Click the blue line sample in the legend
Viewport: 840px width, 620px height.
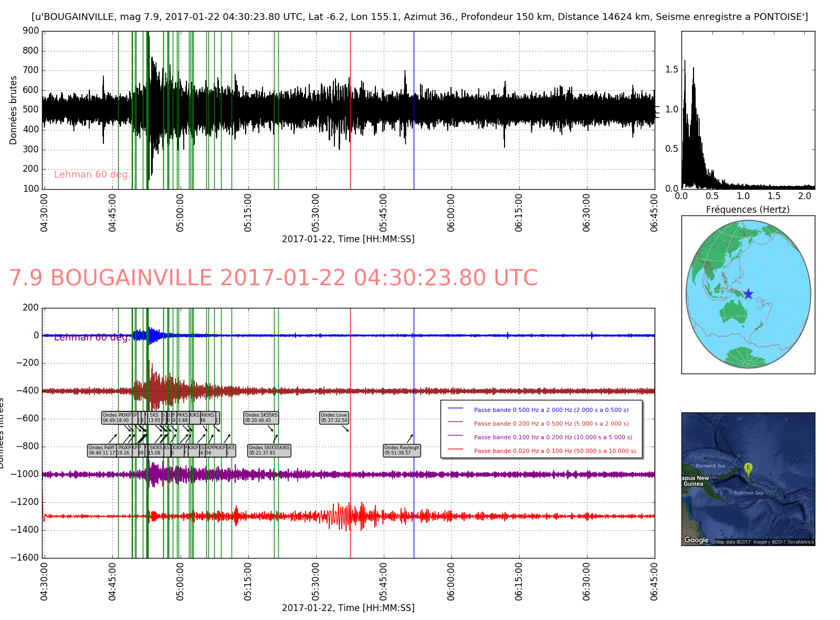click(x=455, y=408)
